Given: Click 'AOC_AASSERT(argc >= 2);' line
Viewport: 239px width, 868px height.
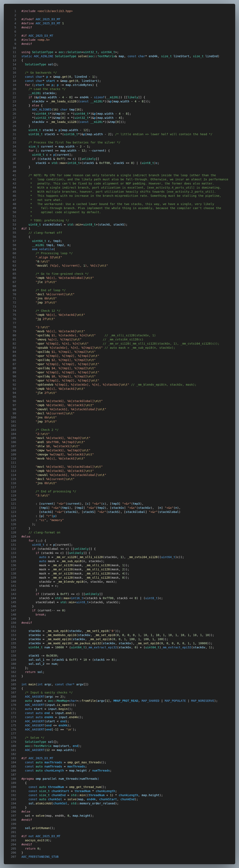Looking at the screenshot, I should click(x=45, y=697).
